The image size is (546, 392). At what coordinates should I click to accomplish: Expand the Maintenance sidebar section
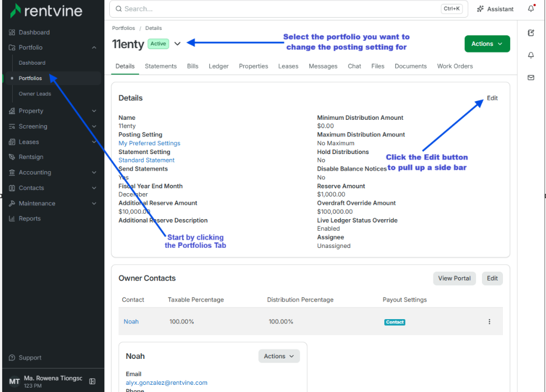(x=94, y=203)
